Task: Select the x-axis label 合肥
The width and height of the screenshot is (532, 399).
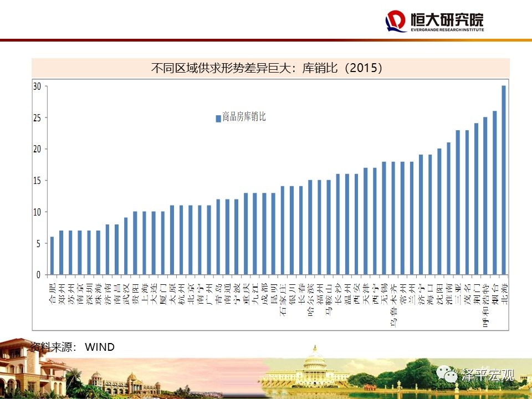Action: [x=52, y=295]
